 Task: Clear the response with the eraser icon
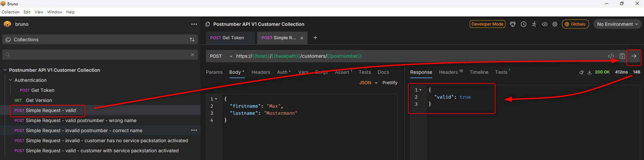(x=581, y=72)
